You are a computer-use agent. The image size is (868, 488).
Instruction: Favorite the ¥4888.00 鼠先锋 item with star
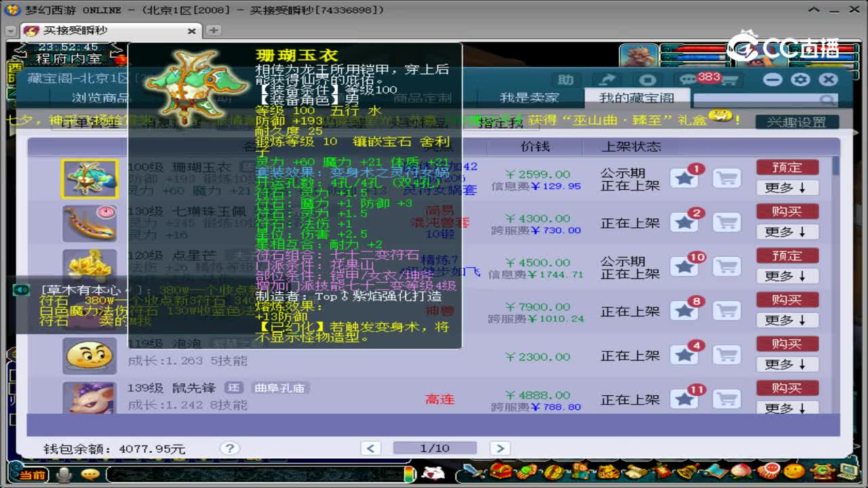coord(685,399)
